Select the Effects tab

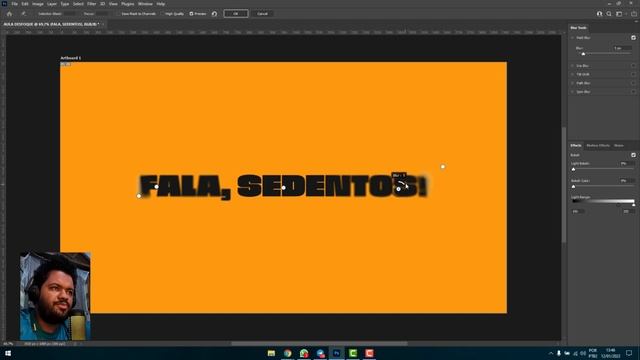(576, 146)
